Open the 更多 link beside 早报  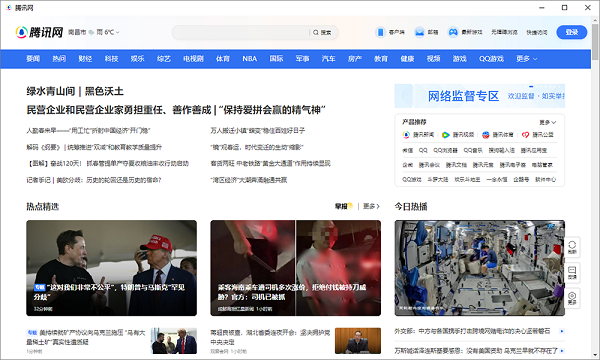click(x=371, y=207)
